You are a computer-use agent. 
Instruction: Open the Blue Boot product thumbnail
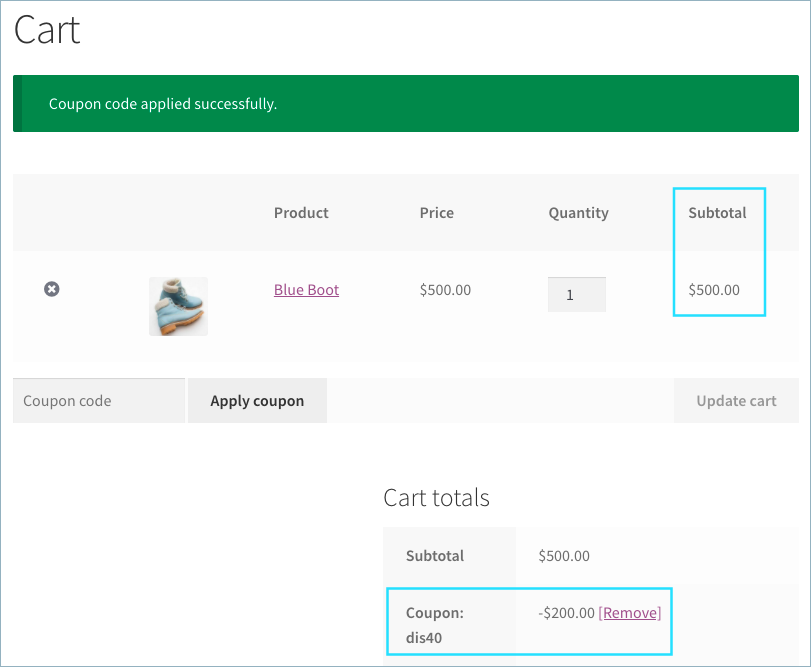click(x=178, y=306)
